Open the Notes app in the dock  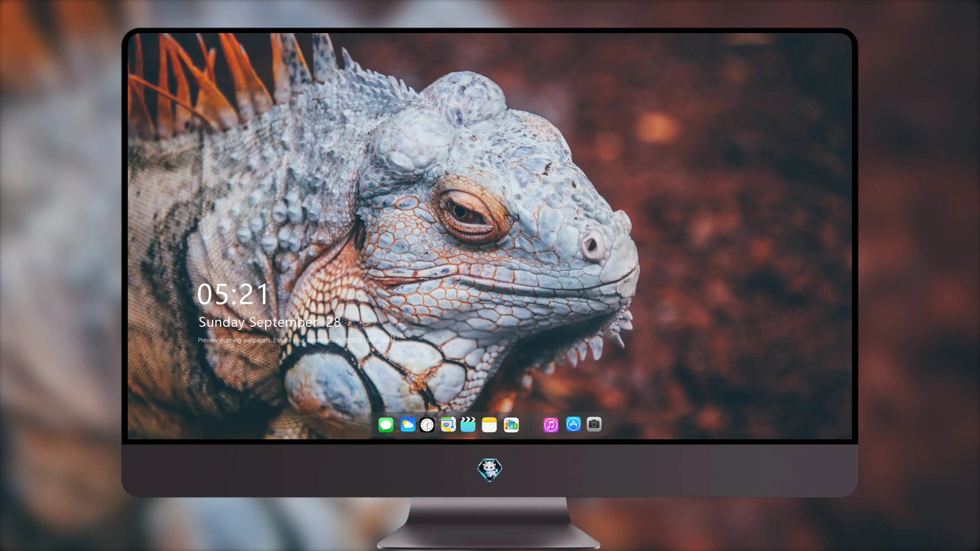489,425
